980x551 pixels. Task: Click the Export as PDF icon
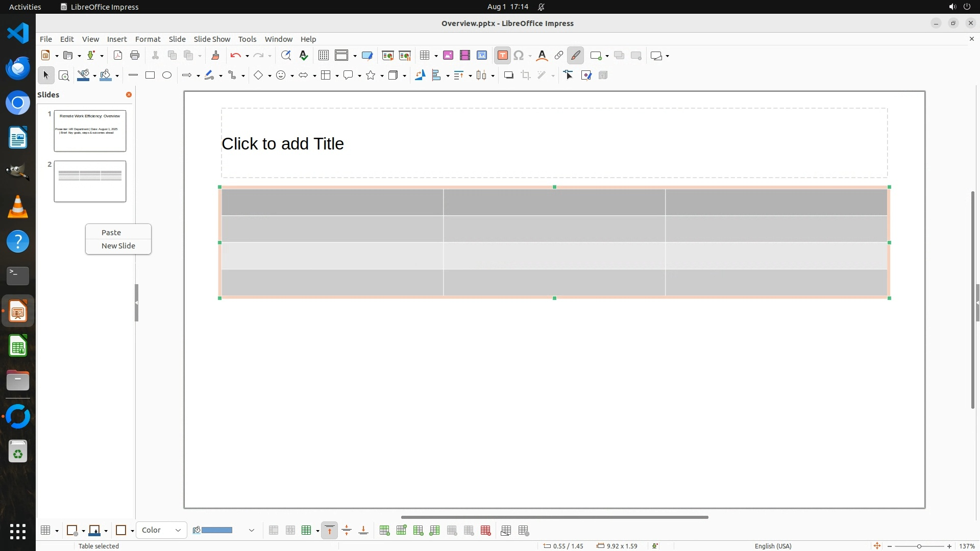(x=118, y=56)
